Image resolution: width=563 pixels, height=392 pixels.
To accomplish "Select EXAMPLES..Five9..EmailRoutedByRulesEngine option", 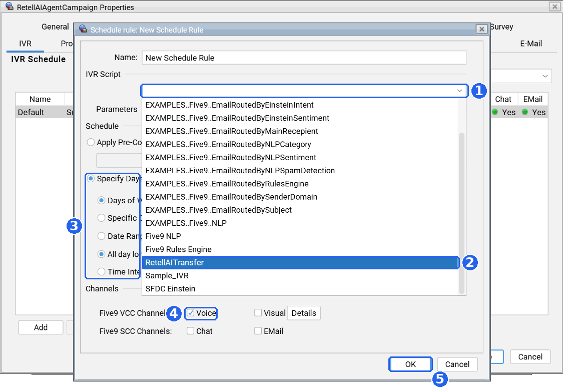I will (300, 184).
